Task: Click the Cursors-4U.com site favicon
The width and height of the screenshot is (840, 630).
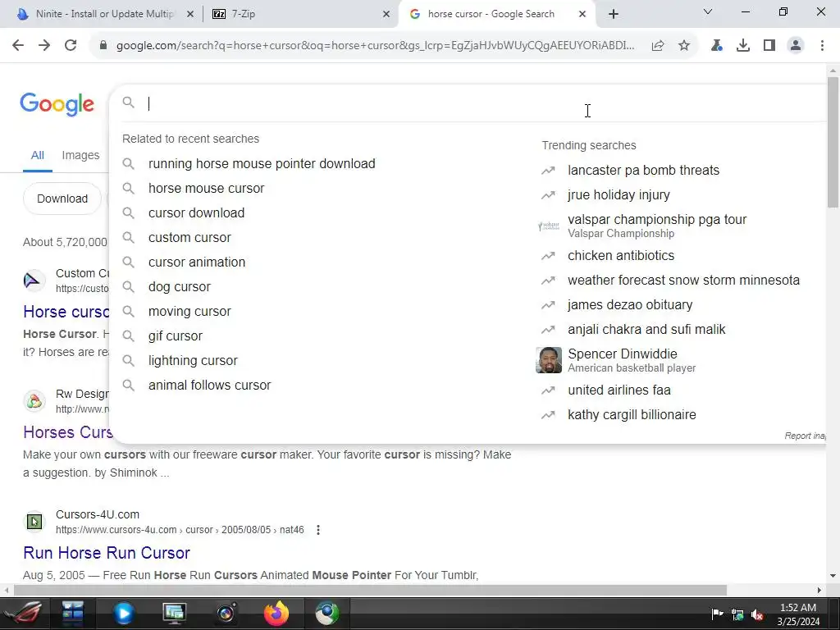Action: 34,521
